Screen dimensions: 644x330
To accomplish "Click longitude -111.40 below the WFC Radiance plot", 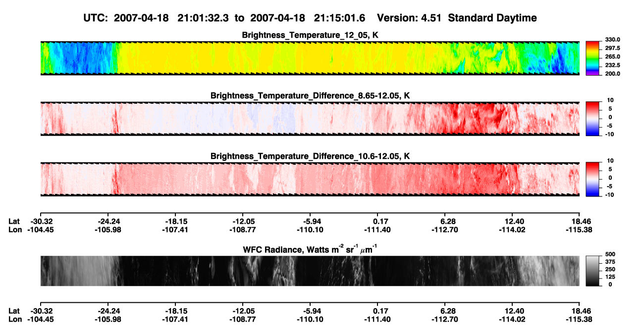I will point(377,320).
